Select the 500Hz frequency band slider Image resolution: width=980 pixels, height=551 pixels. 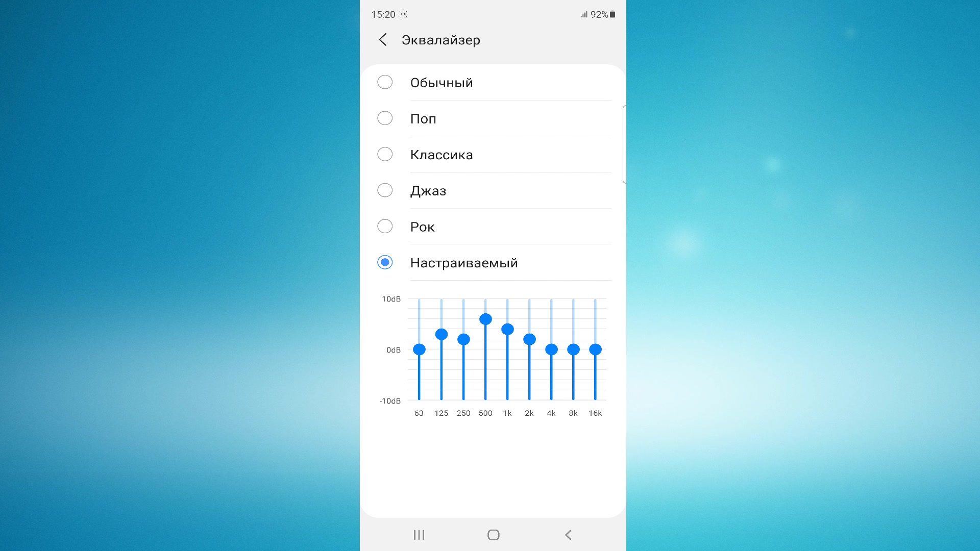[486, 317]
